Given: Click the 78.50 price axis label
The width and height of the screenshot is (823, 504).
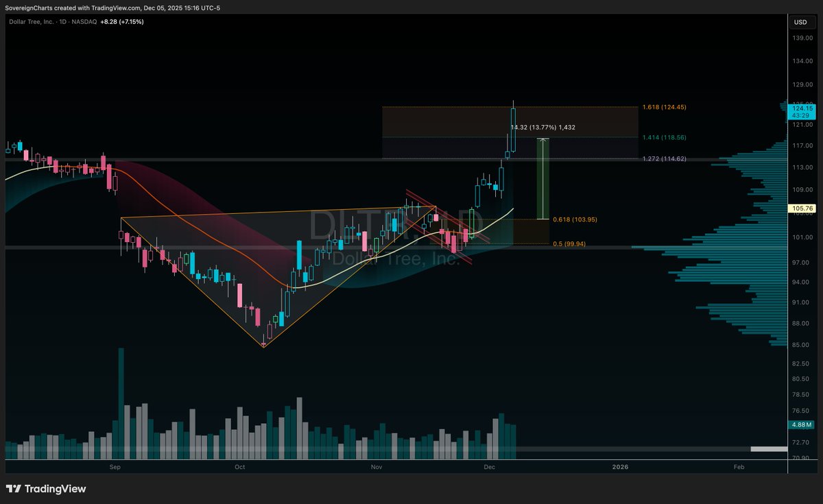Looking at the screenshot, I should 802,394.
